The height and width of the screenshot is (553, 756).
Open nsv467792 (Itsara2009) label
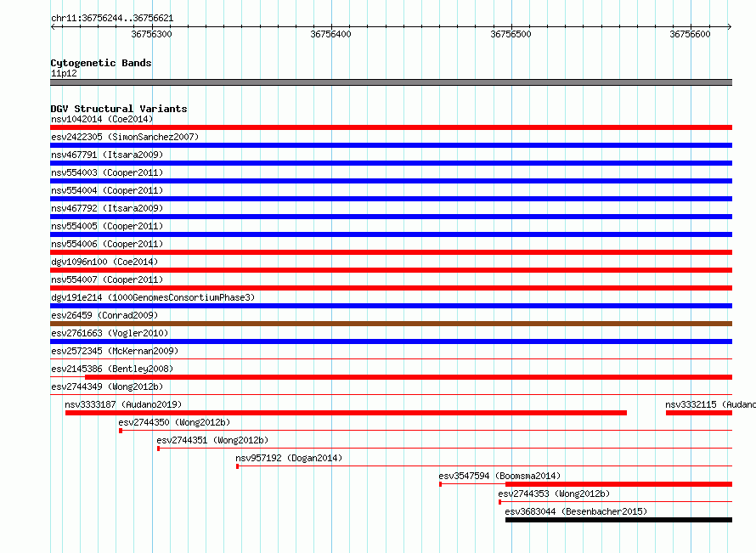point(107,208)
